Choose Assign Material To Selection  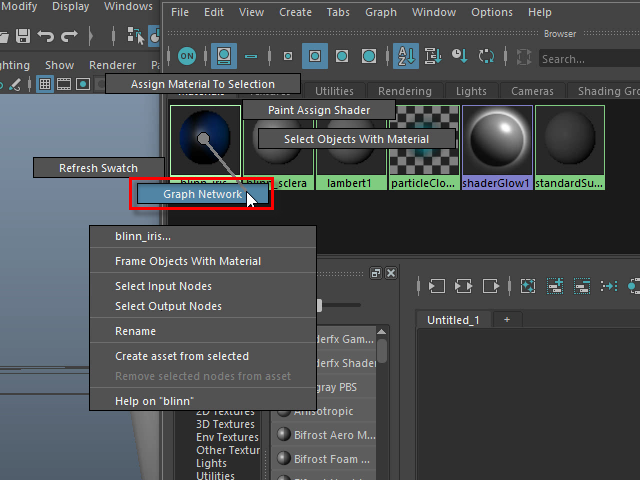[x=202, y=84]
